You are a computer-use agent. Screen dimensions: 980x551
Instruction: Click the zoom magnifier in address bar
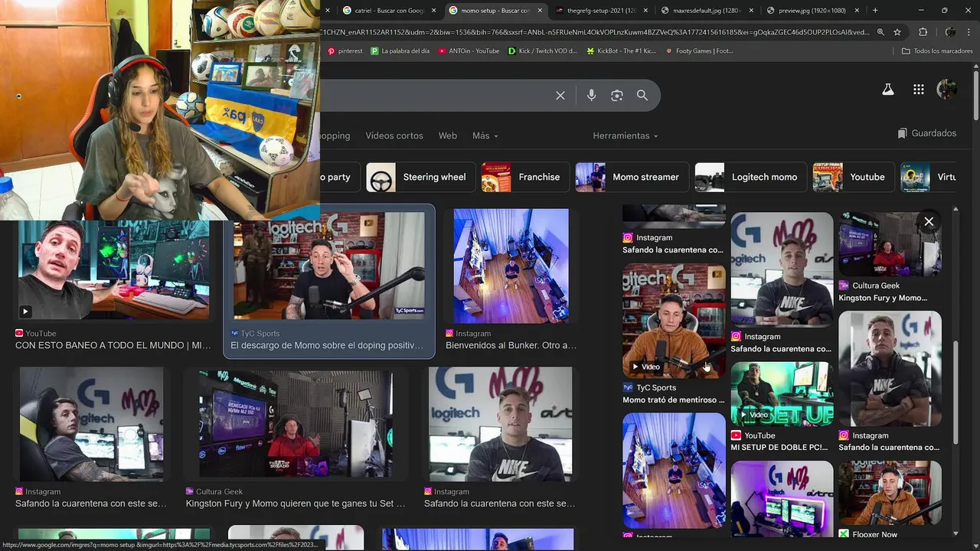(880, 32)
